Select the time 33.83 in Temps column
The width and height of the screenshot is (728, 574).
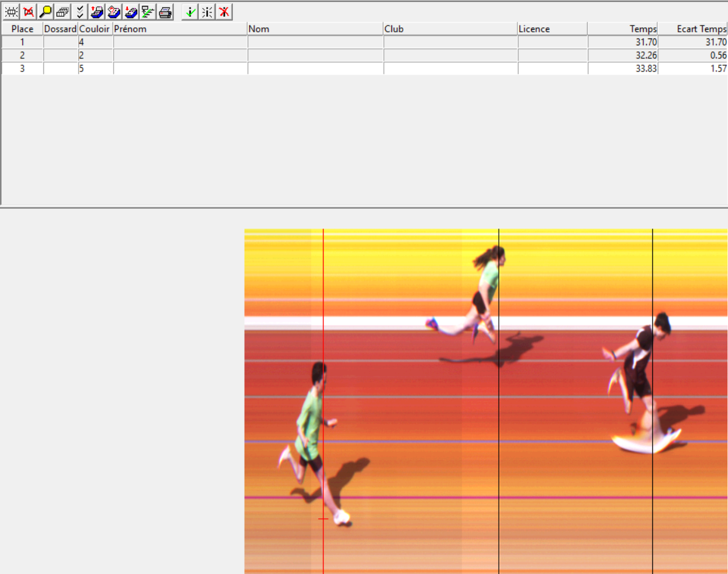click(x=622, y=69)
